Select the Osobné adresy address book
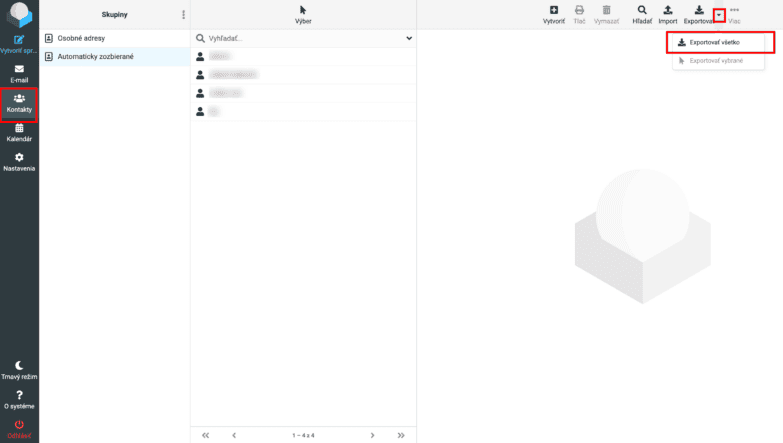783x443 pixels. [89, 38]
